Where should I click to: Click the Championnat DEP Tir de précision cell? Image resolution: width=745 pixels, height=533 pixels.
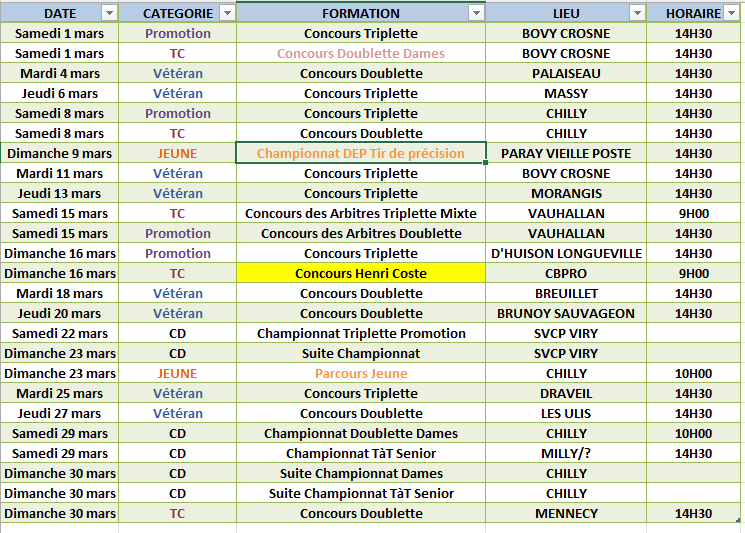pos(361,153)
